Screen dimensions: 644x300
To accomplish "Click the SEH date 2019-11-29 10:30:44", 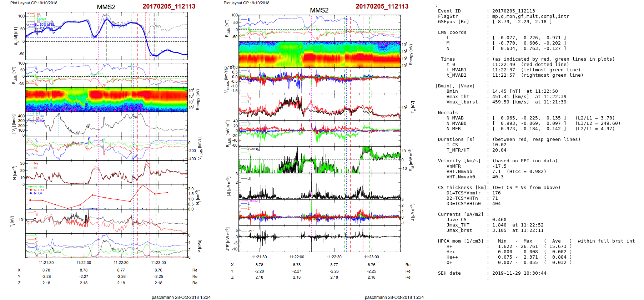I will [x=519, y=273].
